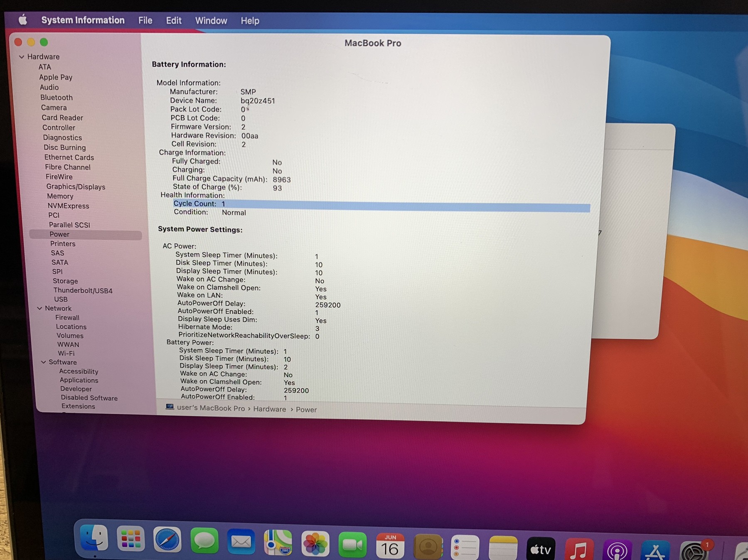Select USB in the sidebar
This screenshot has height=560, width=748.
(x=61, y=299)
